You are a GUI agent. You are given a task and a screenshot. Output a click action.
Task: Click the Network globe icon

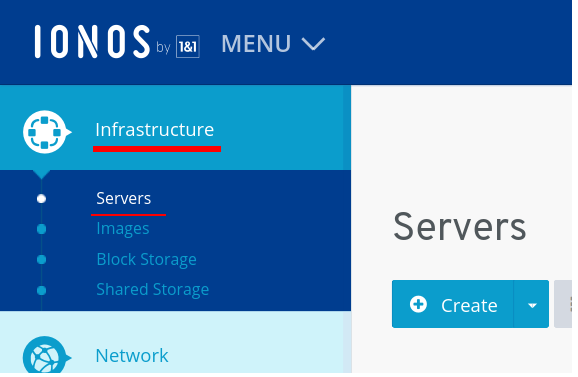[x=46, y=356]
